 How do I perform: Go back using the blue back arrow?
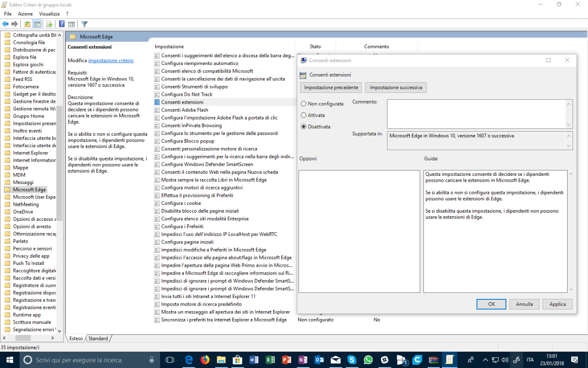[x=5, y=24]
